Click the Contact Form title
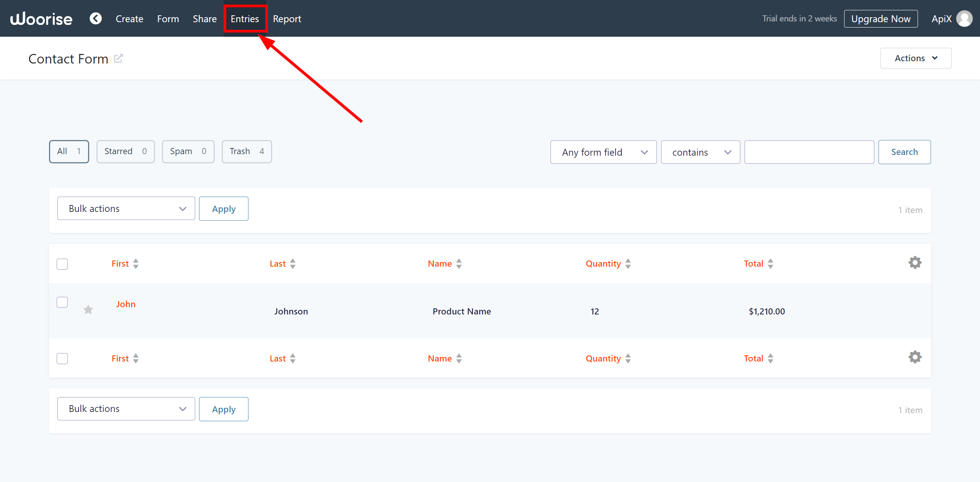The height and width of the screenshot is (482, 980). pos(69,59)
